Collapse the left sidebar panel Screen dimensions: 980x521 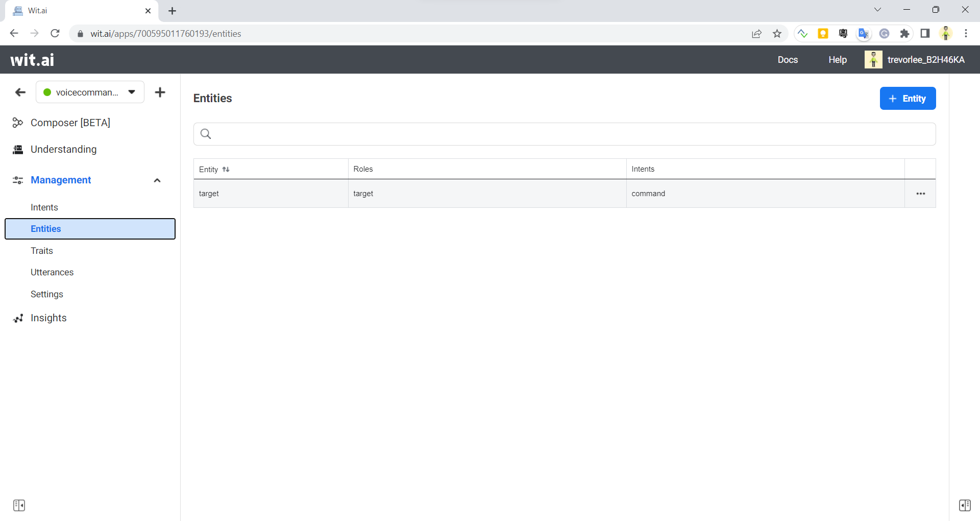[19, 505]
